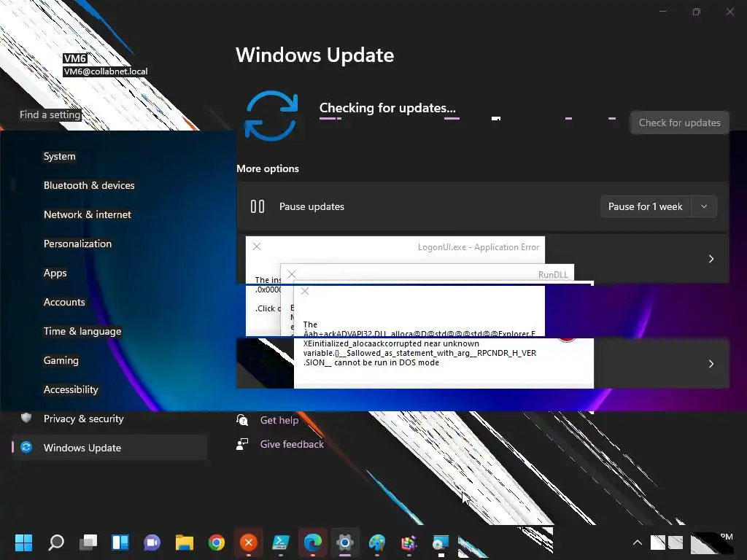Click 'cannot be run in DOS mode' text
The height and width of the screenshot is (560, 747).
387,362
